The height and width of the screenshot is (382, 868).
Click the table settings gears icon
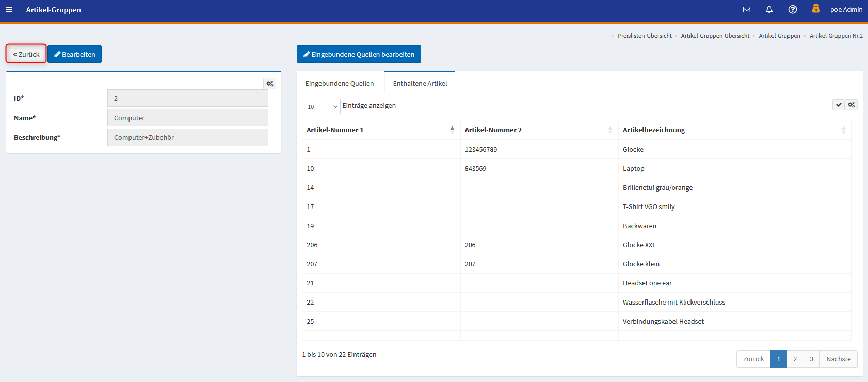point(851,105)
